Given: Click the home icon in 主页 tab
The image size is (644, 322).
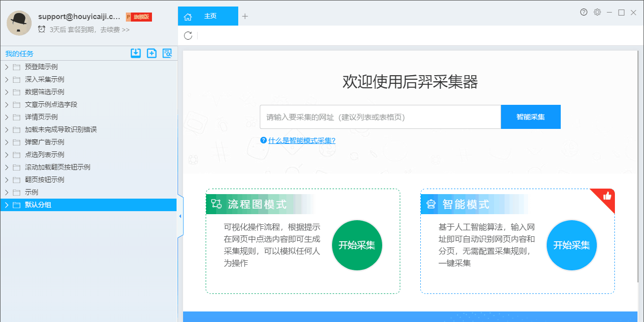Looking at the screenshot, I should [188, 17].
